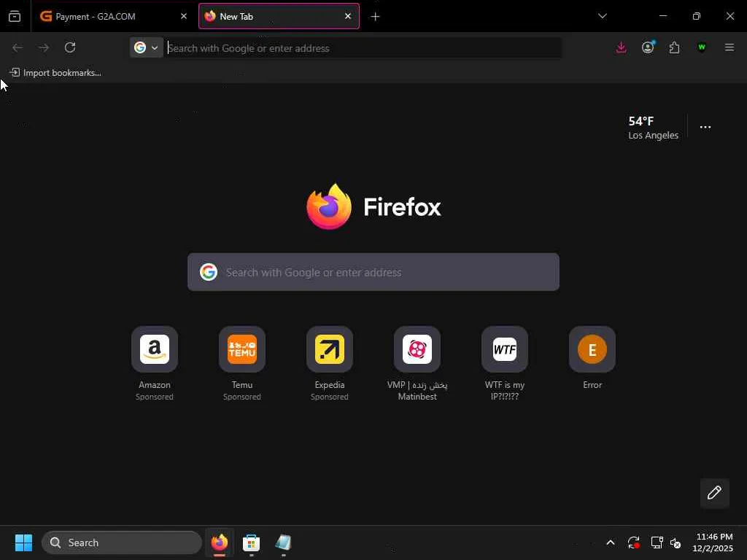Open the WTF is my IP shortcut
The width and height of the screenshot is (747, 560).
click(x=505, y=364)
